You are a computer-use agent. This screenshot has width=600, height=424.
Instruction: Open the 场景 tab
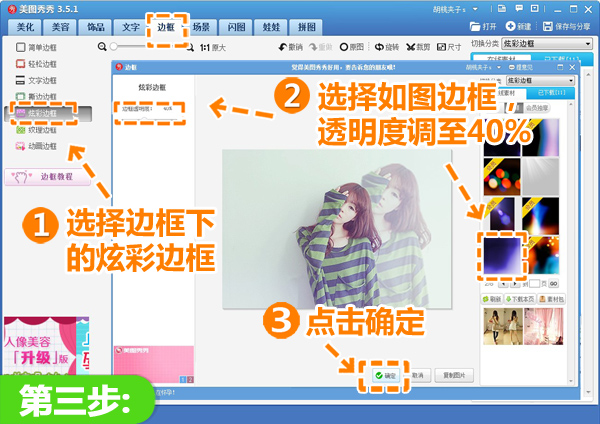[x=201, y=27]
